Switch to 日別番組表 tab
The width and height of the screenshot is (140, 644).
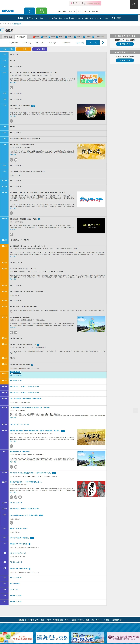tap(21, 37)
